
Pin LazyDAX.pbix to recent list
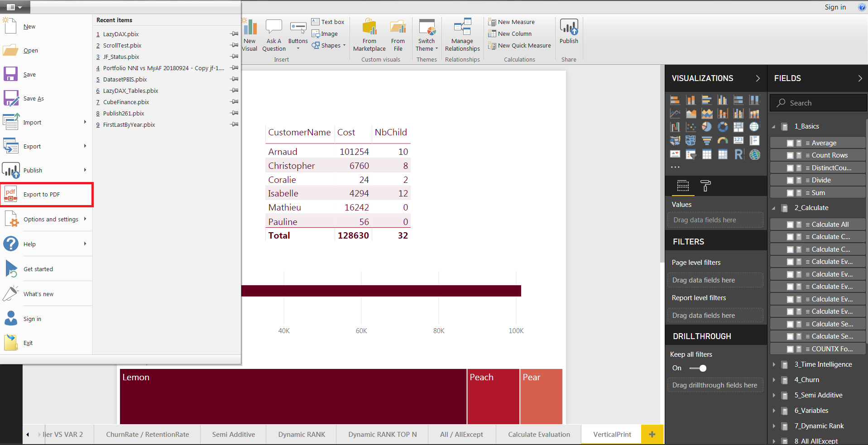(x=234, y=34)
